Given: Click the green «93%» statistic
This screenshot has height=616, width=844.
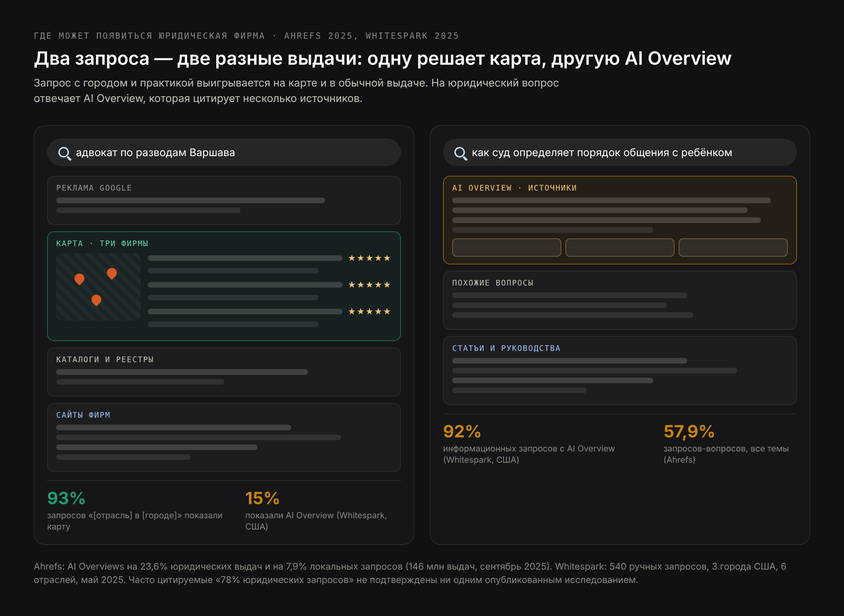Looking at the screenshot, I should (x=66, y=498).
